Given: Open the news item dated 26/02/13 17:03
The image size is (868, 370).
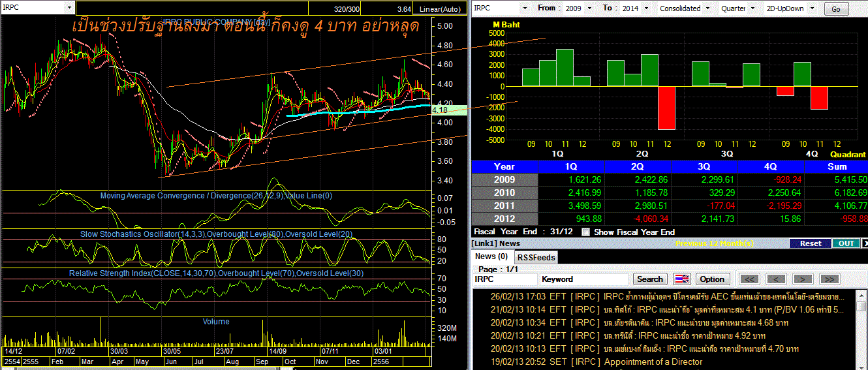Looking at the screenshot, I should coord(667,296).
